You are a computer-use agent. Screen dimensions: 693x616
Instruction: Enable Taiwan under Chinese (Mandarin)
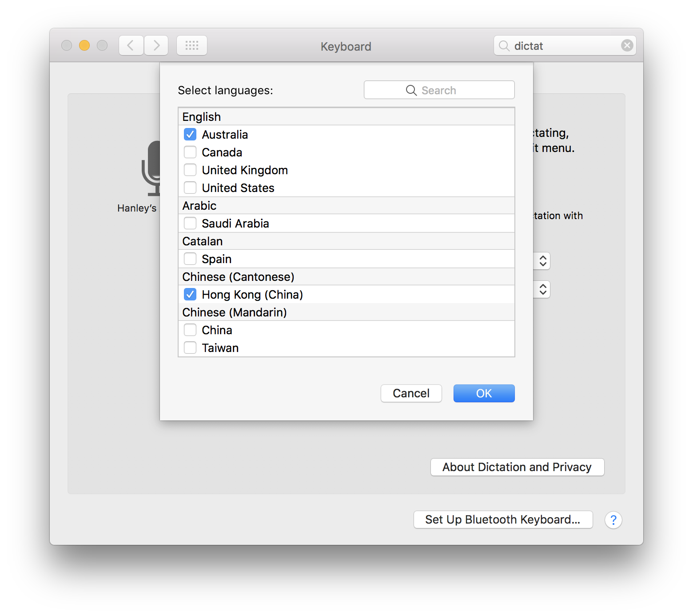coord(190,348)
